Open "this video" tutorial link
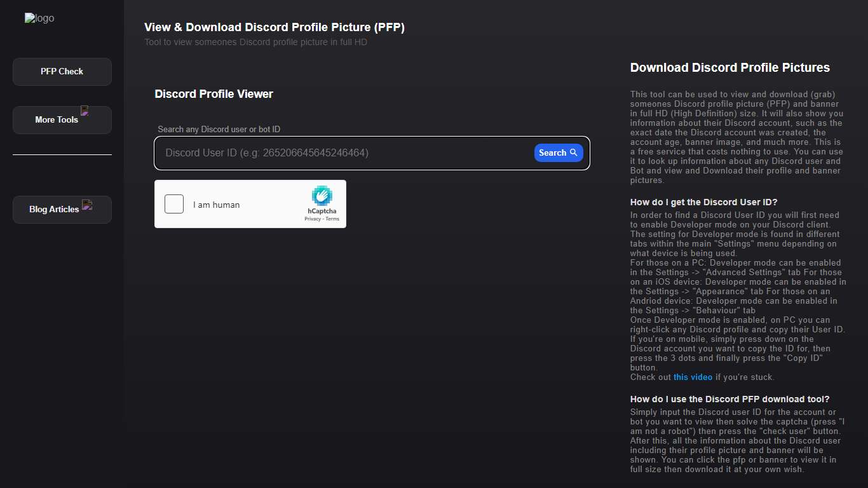 pyautogui.click(x=693, y=377)
